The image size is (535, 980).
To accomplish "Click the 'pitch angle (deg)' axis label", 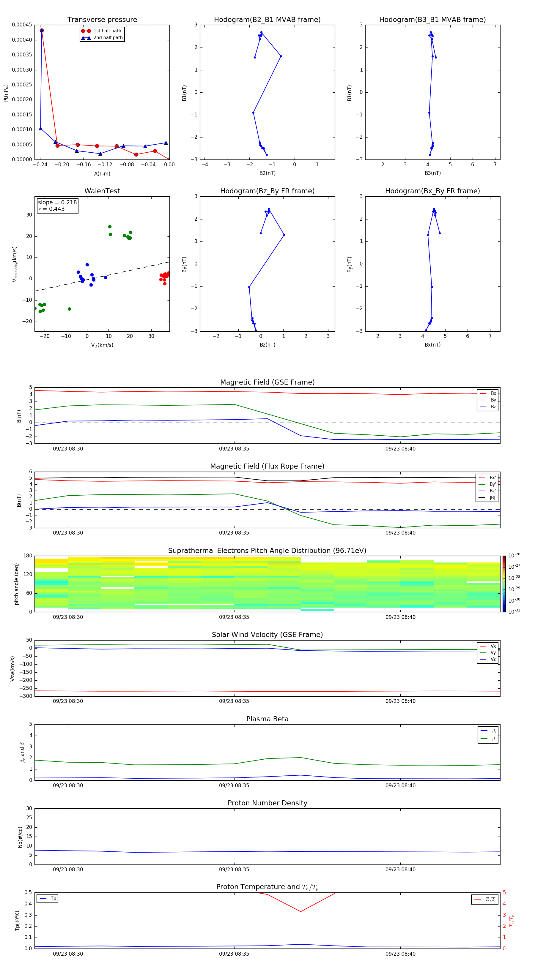I will tap(16, 584).
